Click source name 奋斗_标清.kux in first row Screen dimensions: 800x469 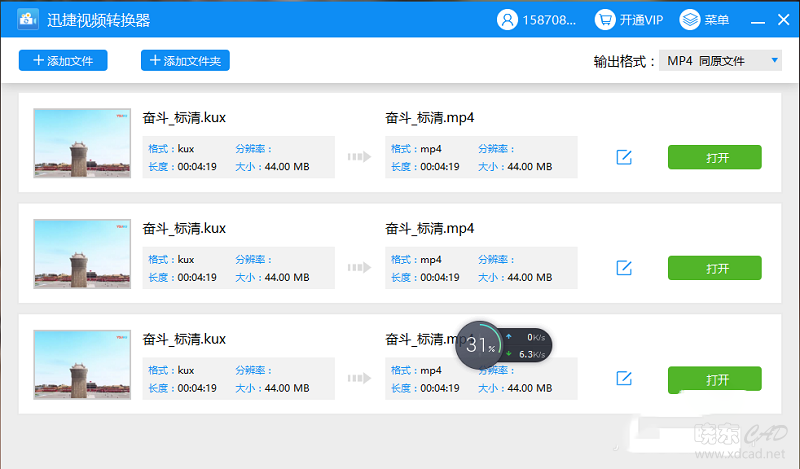click(184, 118)
